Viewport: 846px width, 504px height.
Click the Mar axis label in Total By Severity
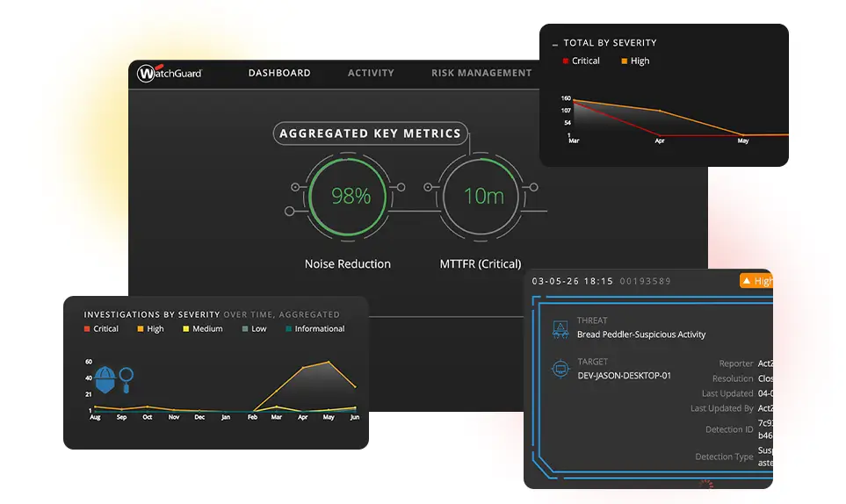(574, 140)
